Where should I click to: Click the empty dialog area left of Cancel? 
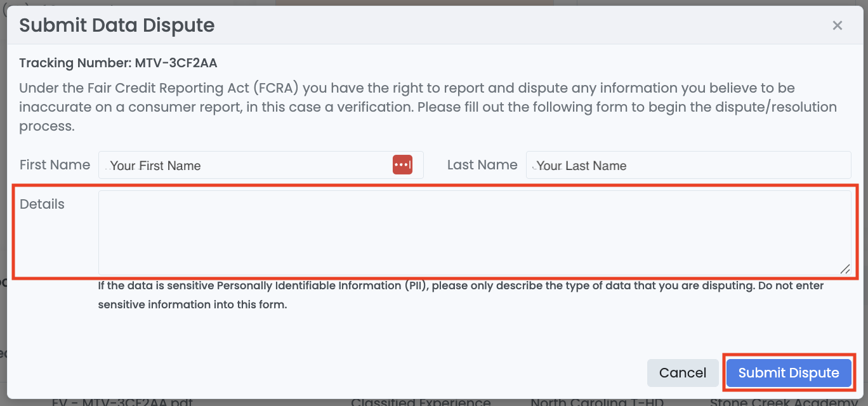381,373
